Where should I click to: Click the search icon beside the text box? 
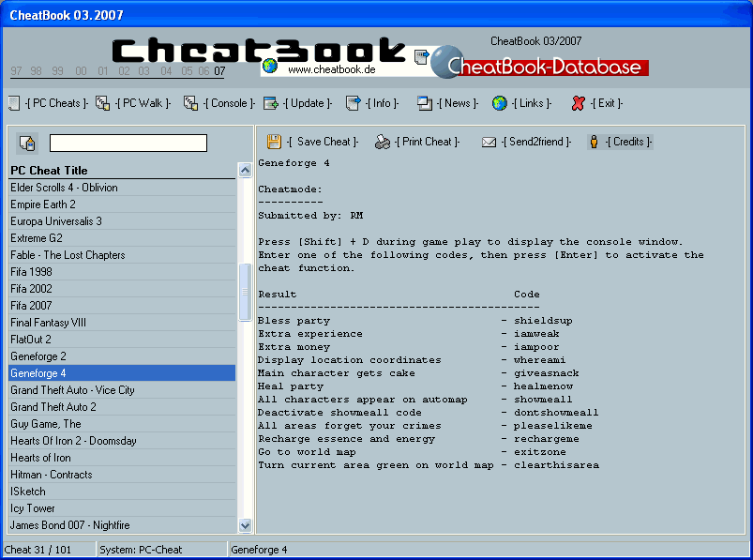point(26,143)
